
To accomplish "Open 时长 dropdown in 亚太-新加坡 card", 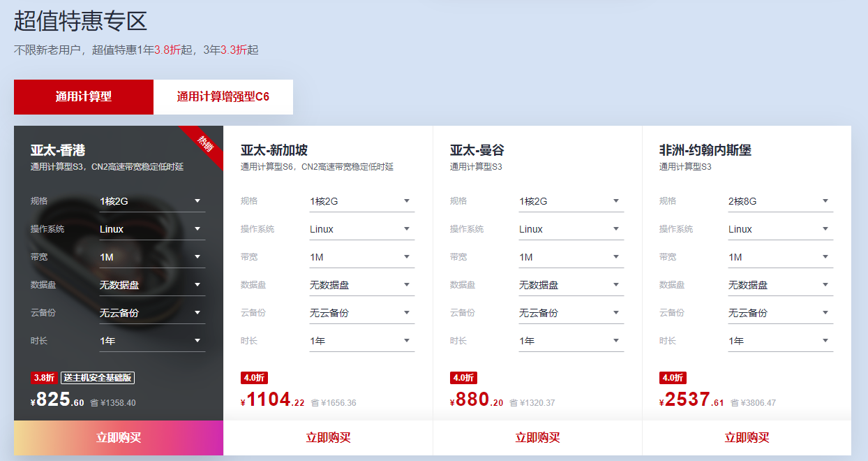I will click(361, 341).
